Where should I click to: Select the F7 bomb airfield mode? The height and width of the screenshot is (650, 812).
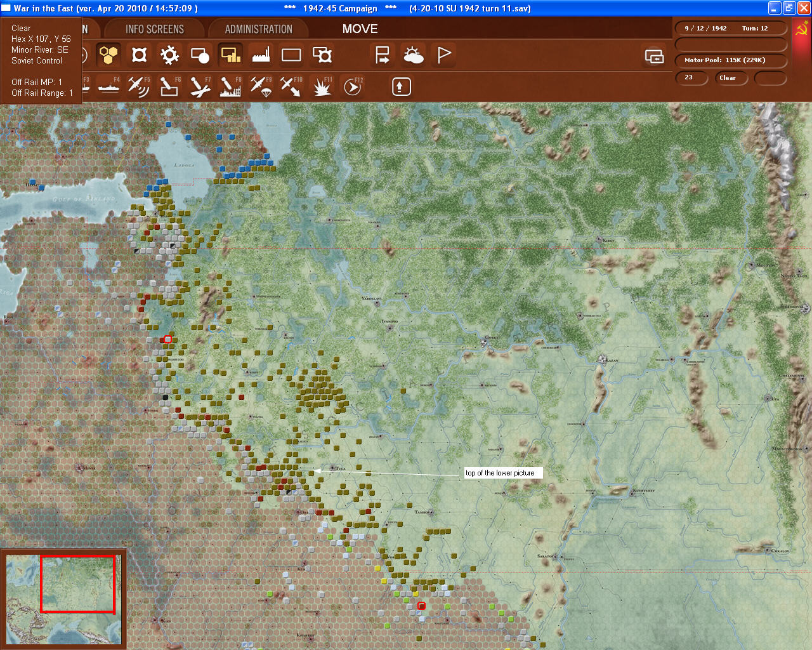(x=200, y=86)
